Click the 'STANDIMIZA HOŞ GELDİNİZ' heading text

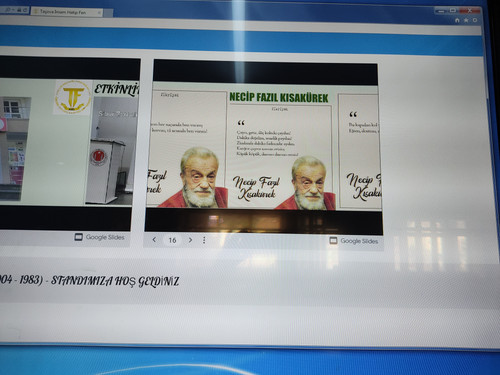coord(115,281)
